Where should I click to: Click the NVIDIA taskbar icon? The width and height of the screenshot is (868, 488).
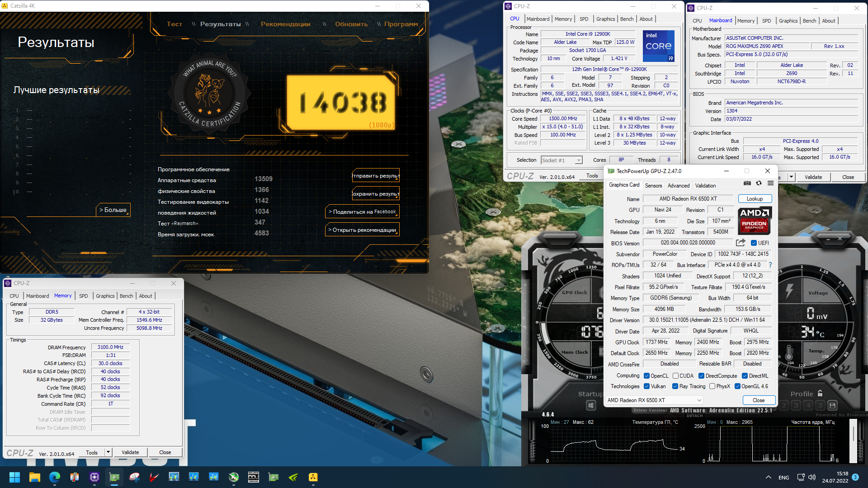point(293,477)
